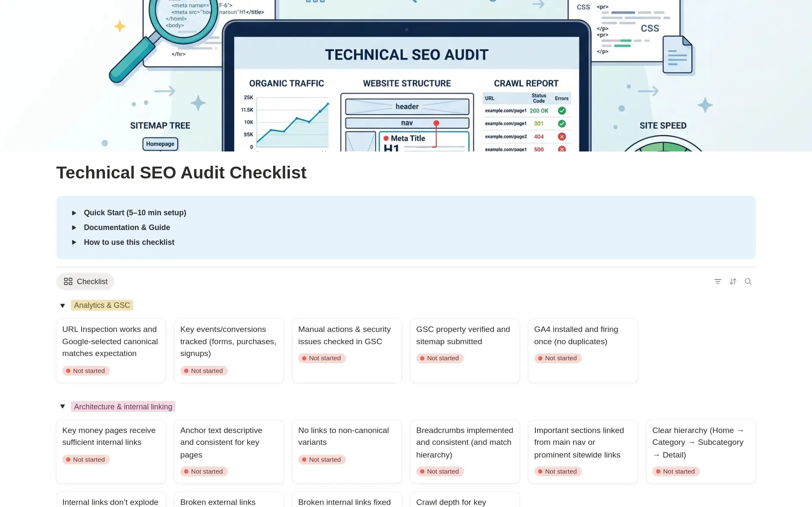Click Not started status on GA4 card

(558, 358)
